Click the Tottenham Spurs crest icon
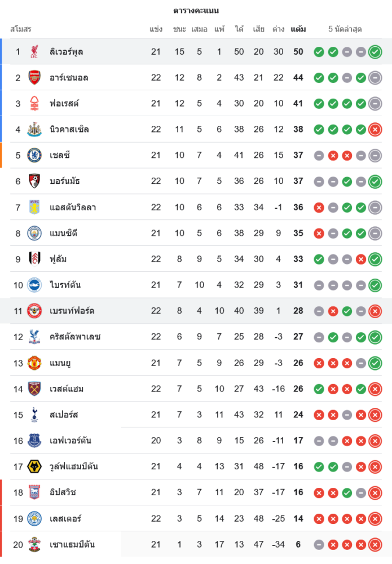392x564 pixels. click(34, 415)
